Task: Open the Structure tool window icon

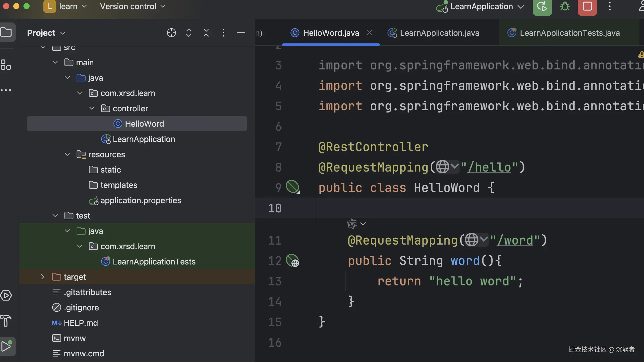Action: click(x=6, y=65)
